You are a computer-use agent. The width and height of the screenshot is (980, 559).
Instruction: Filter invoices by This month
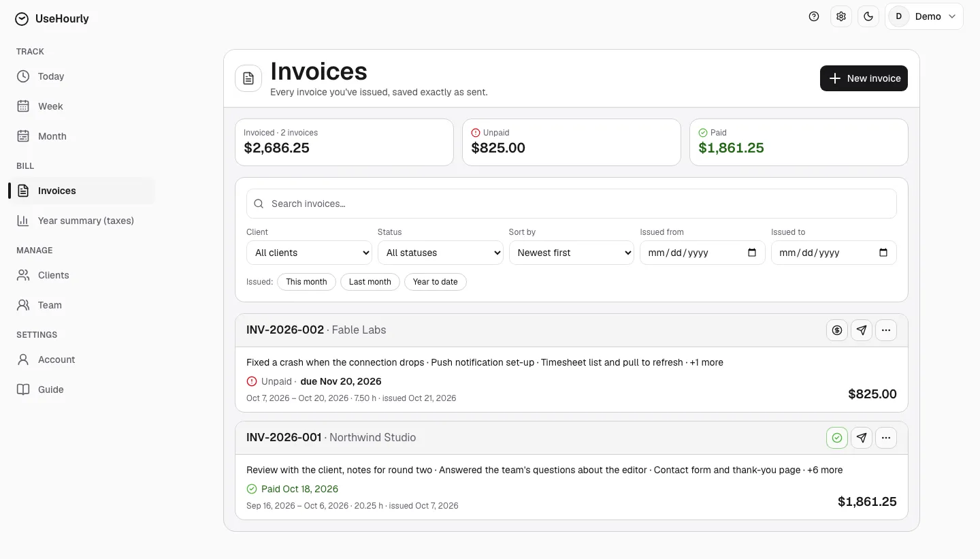pyautogui.click(x=306, y=282)
